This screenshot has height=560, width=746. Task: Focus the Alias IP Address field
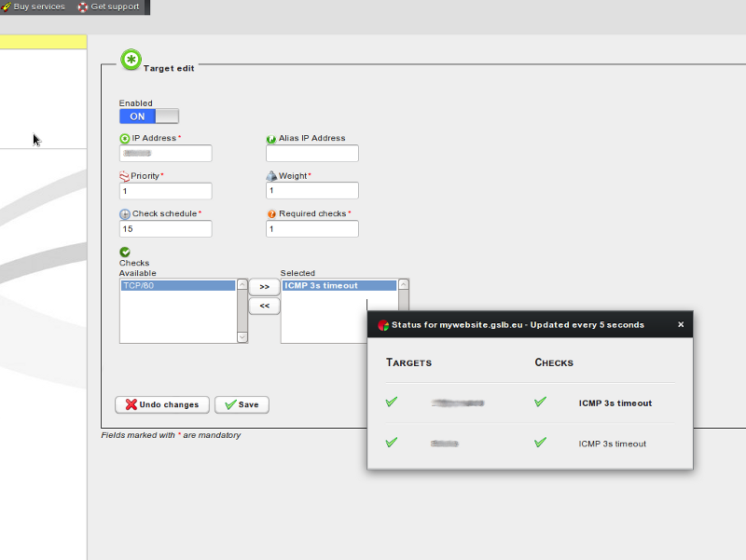312,153
